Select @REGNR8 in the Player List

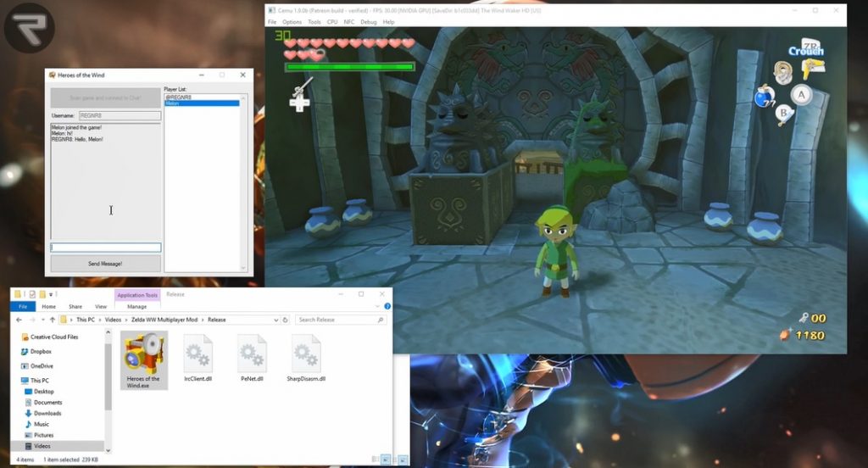pyautogui.click(x=202, y=97)
